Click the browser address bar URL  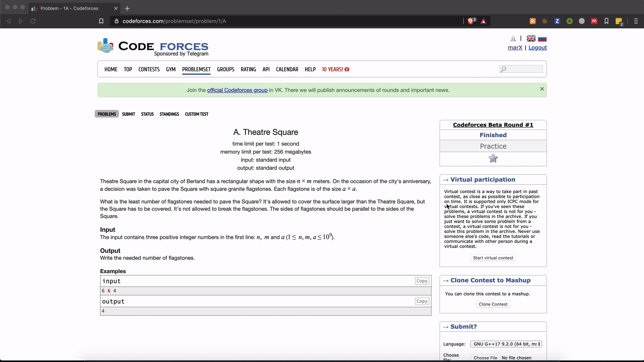tap(174, 21)
